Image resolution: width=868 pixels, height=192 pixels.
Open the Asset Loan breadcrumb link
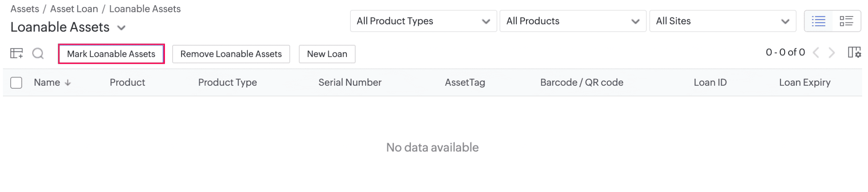click(x=74, y=9)
